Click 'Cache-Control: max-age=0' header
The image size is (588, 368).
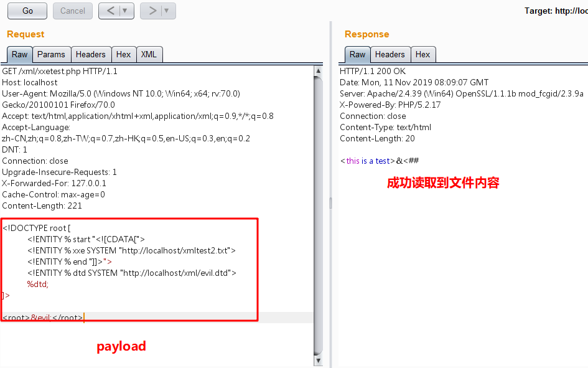pos(54,195)
